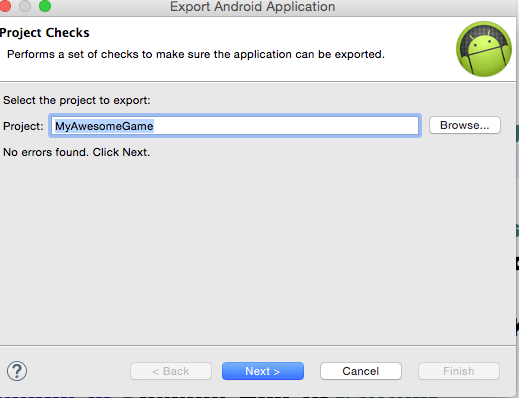519x398 pixels.
Task: Click empty gray area of the dialog
Action: click(258, 250)
